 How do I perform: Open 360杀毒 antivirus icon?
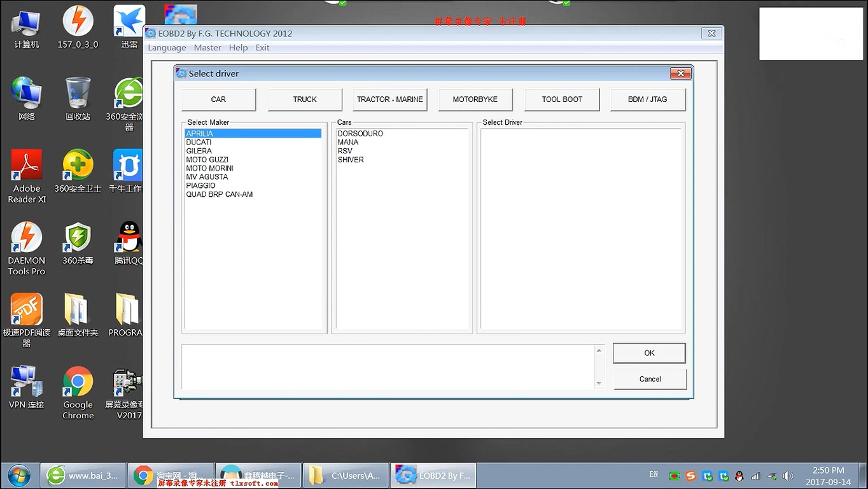click(x=78, y=243)
